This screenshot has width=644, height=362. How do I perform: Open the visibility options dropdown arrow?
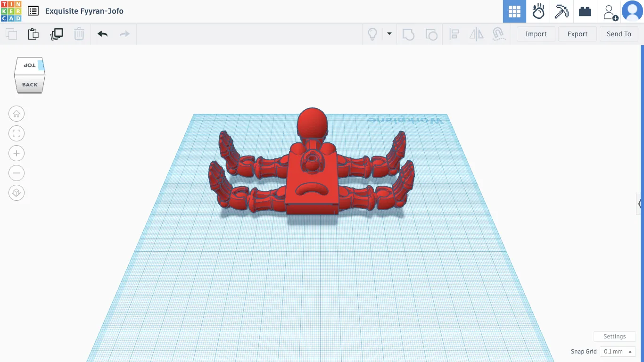pyautogui.click(x=389, y=33)
